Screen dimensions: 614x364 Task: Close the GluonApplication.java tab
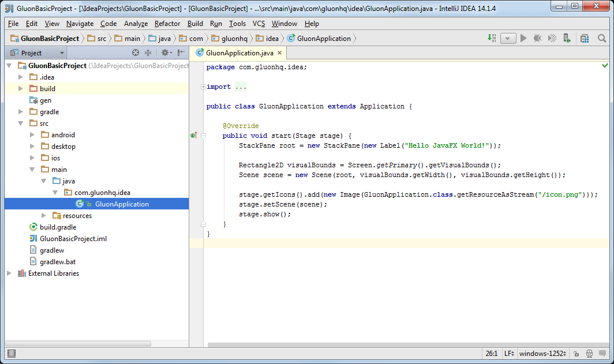pyautogui.click(x=279, y=53)
